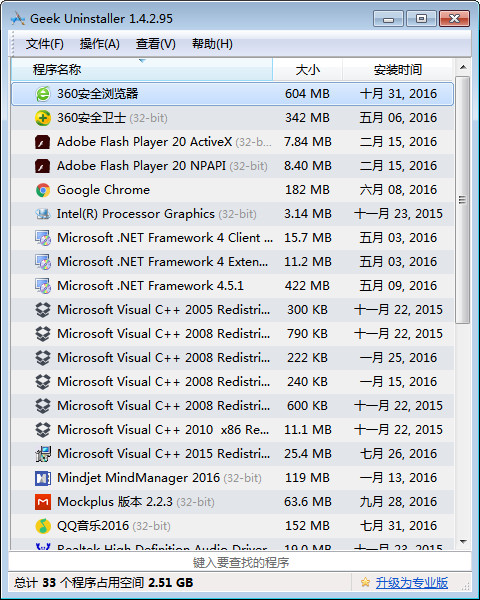Select Adobe Flash Player 20 NPAPI entry

(x=142, y=166)
